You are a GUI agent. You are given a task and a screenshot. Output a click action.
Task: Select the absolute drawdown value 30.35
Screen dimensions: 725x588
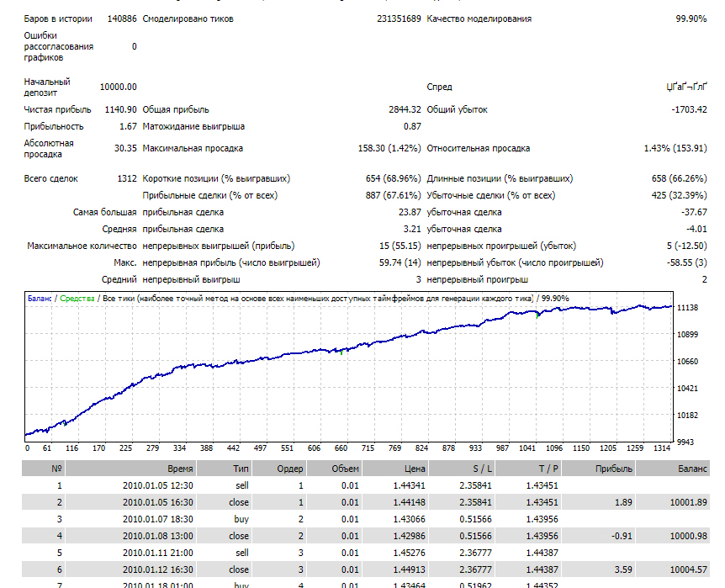(x=126, y=149)
